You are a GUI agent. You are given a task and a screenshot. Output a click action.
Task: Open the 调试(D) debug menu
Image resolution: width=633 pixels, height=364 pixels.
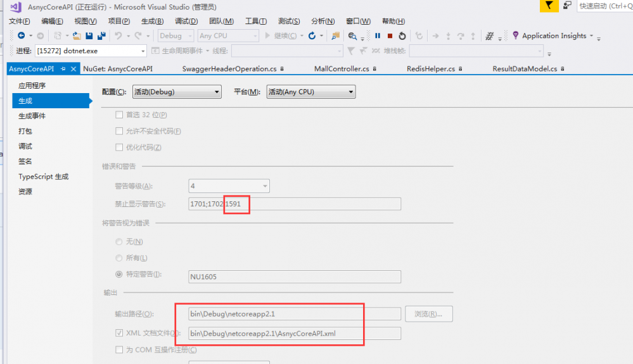point(186,21)
